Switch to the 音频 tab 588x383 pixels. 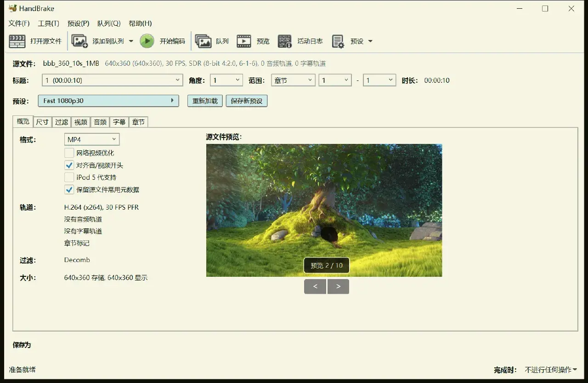100,122
